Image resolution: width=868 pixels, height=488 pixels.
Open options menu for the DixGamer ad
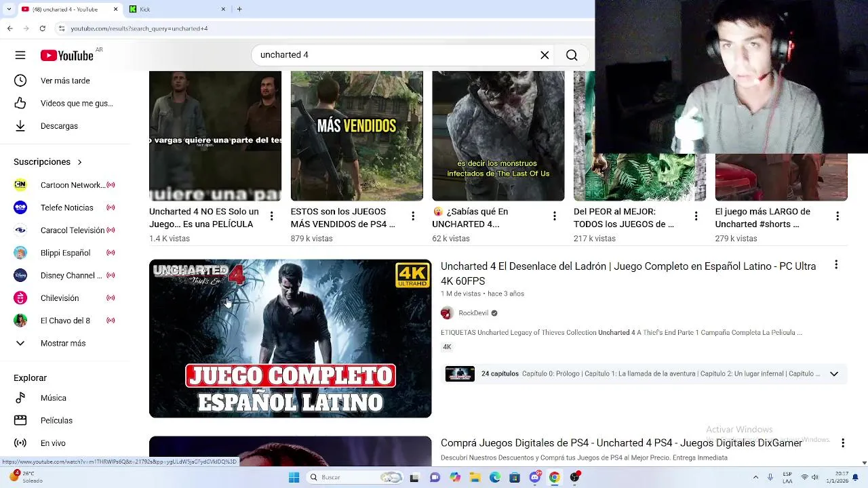843,443
